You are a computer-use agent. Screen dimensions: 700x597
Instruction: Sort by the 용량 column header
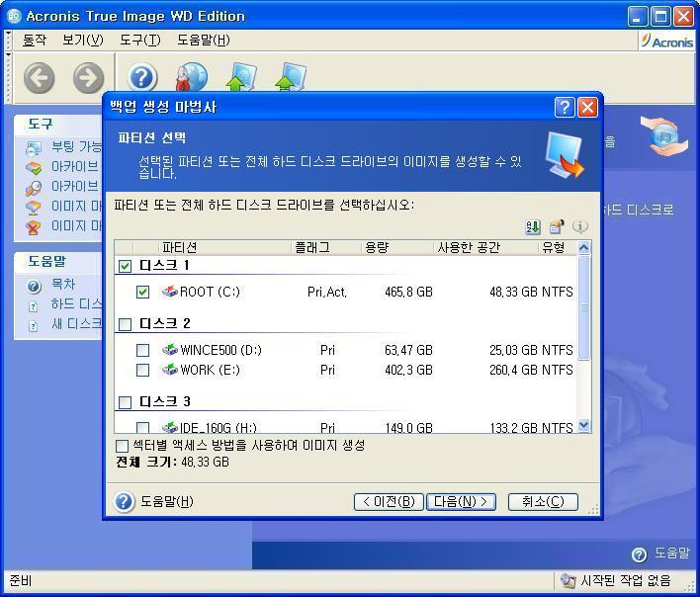tap(397, 247)
